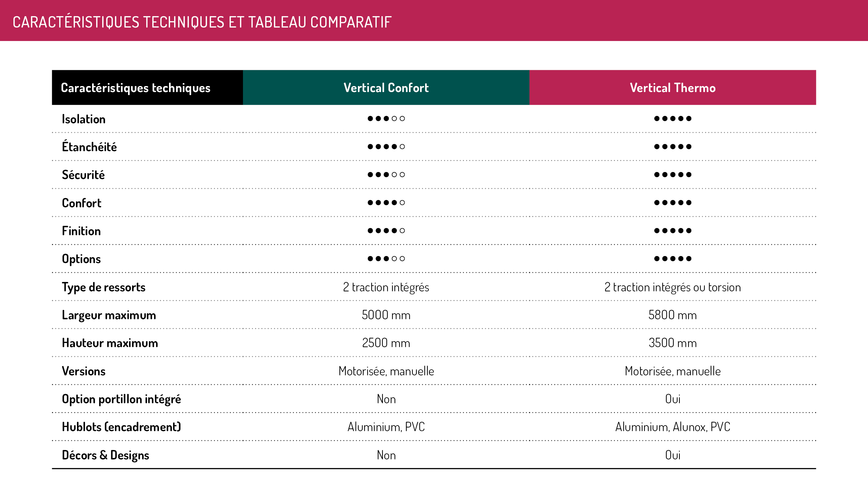Click the Confort rating dots under Vertical Confort
The height and width of the screenshot is (490, 868).
386,203
